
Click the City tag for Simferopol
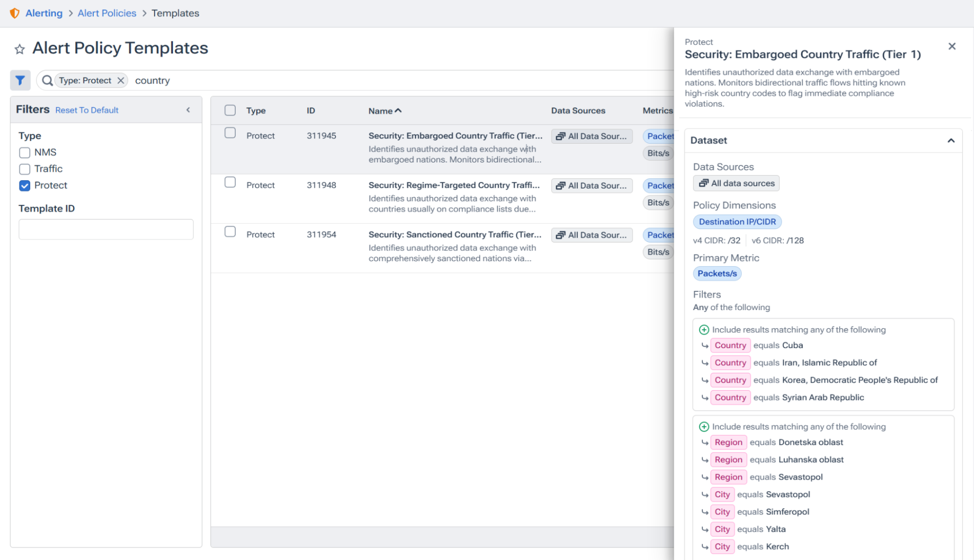coord(722,512)
